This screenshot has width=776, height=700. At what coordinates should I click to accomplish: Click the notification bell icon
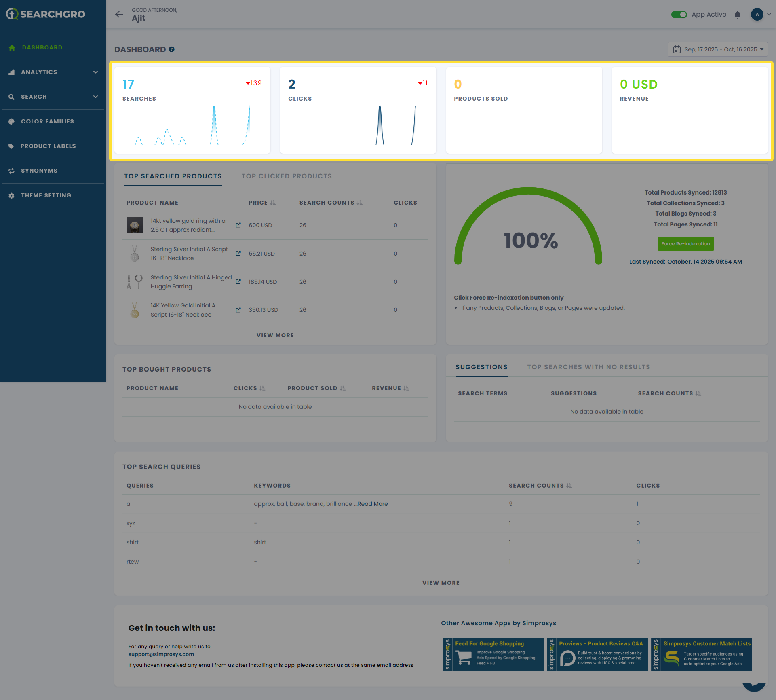738,15
